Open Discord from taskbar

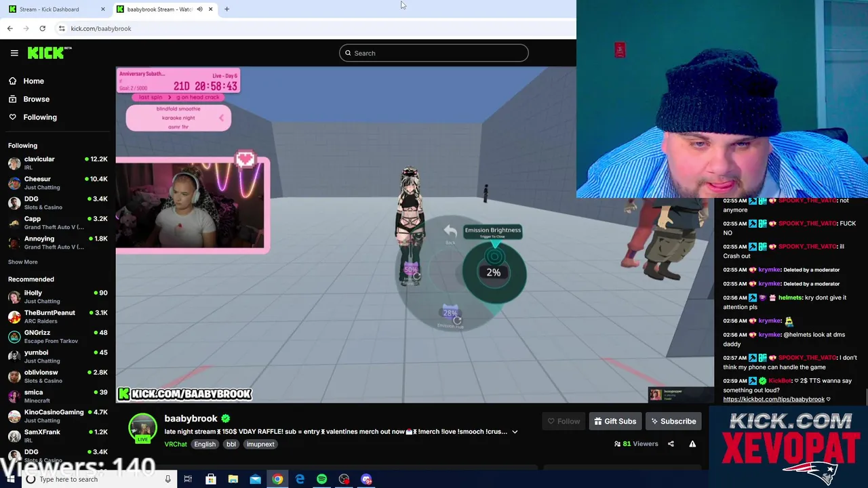click(x=366, y=479)
